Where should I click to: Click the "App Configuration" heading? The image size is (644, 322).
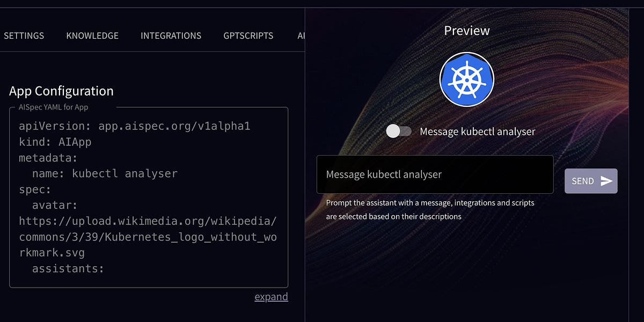tap(62, 91)
